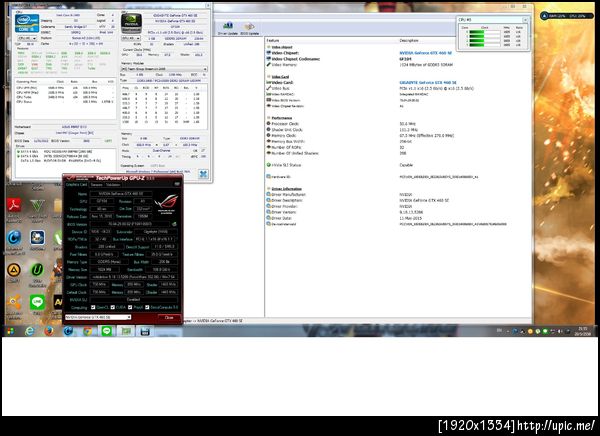Open the LINE desktop shortcut icon
Image resolution: width=600 pixels, height=436 pixels.
[x=37, y=302]
